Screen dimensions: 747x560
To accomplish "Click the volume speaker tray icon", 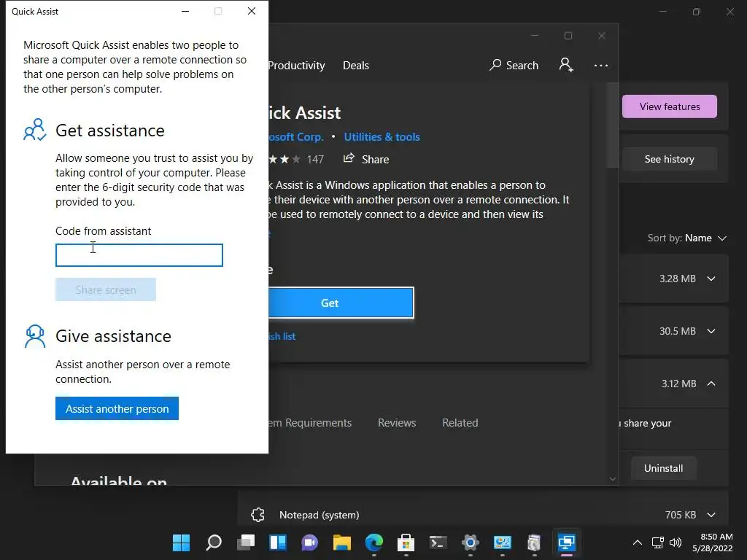I will [x=675, y=542].
